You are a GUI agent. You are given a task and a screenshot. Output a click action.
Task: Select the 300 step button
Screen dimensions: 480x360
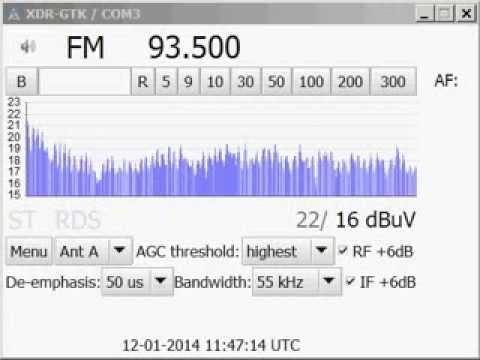[x=393, y=82]
